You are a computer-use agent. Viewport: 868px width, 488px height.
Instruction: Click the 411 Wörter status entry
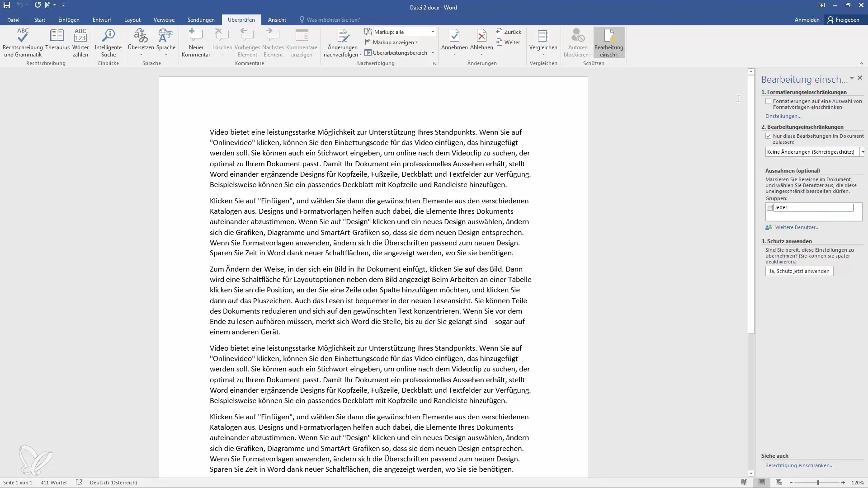click(54, 483)
